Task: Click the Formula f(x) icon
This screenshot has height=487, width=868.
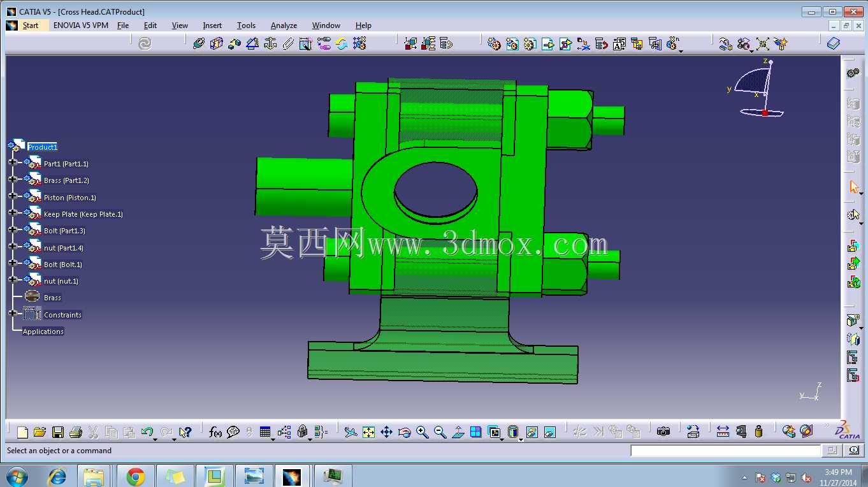Action: pyautogui.click(x=215, y=432)
